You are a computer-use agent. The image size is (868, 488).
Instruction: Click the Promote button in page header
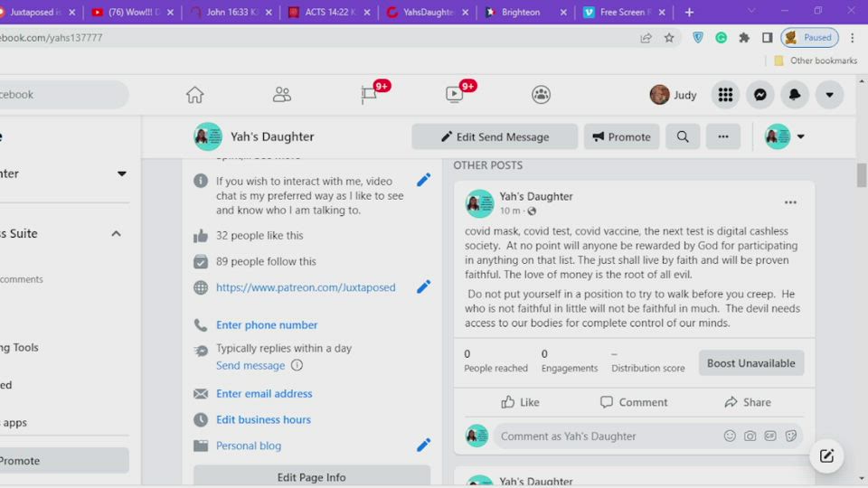tap(621, 136)
